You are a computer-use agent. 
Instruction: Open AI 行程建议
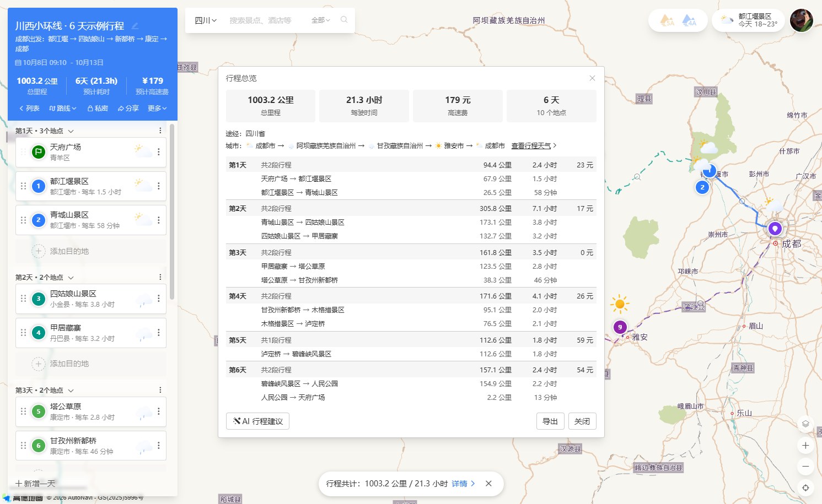[257, 421]
